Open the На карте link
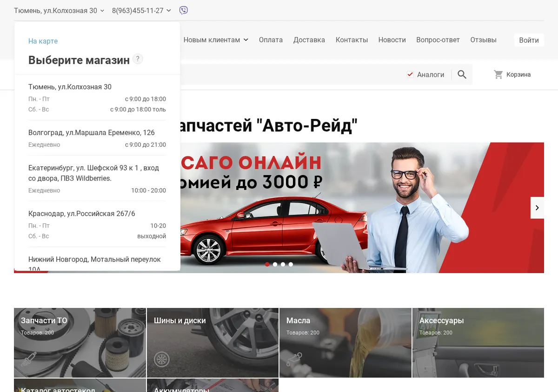This screenshot has height=392, width=558. [x=43, y=41]
